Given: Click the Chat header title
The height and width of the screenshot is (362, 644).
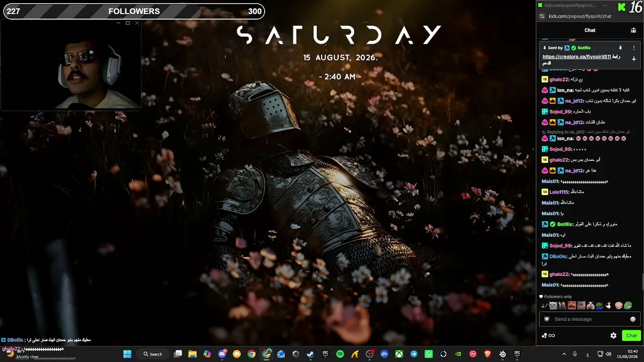Looking at the screenshot, I should click(x=590, y=30).
